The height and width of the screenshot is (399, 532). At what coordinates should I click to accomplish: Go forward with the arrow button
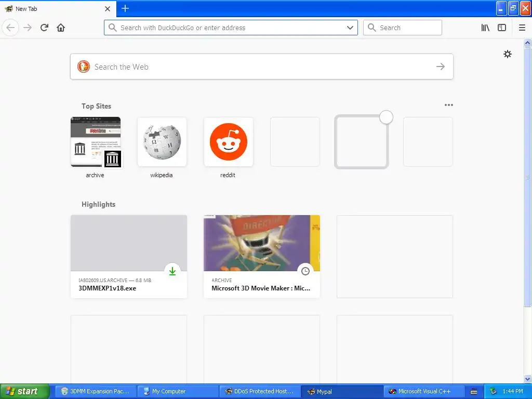pos(28,28)
